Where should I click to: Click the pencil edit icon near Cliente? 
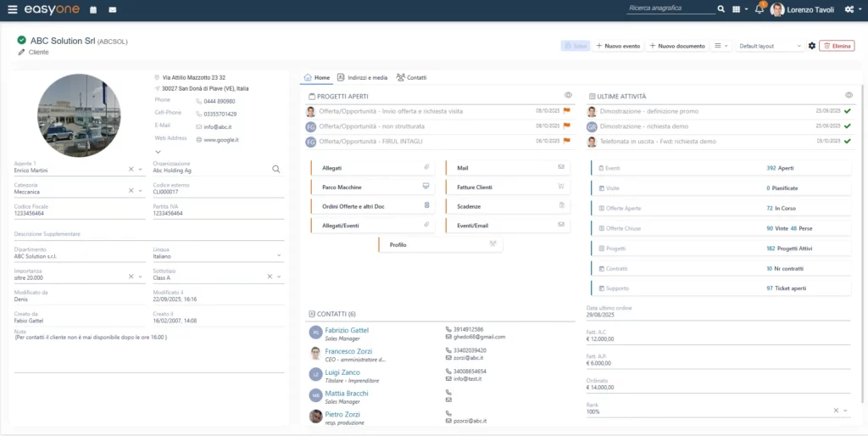click(21, 52)
